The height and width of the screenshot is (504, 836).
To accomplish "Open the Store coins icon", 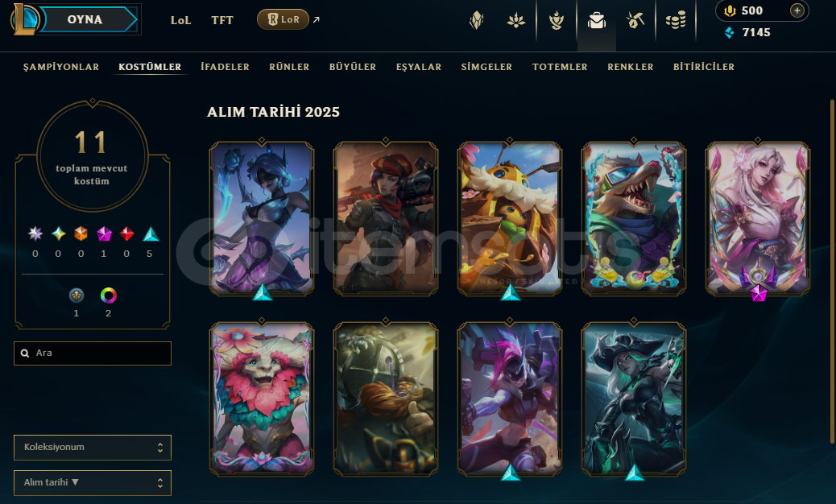I will click(676, 21).
